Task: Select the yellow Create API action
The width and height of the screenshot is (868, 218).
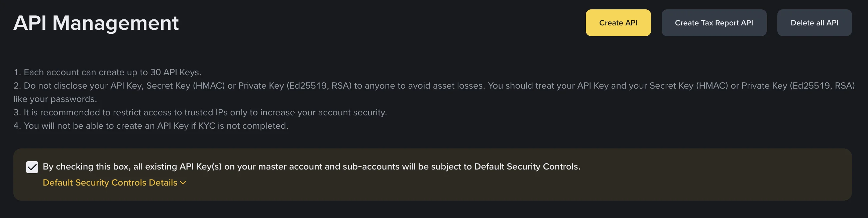Action: point(618,23)
